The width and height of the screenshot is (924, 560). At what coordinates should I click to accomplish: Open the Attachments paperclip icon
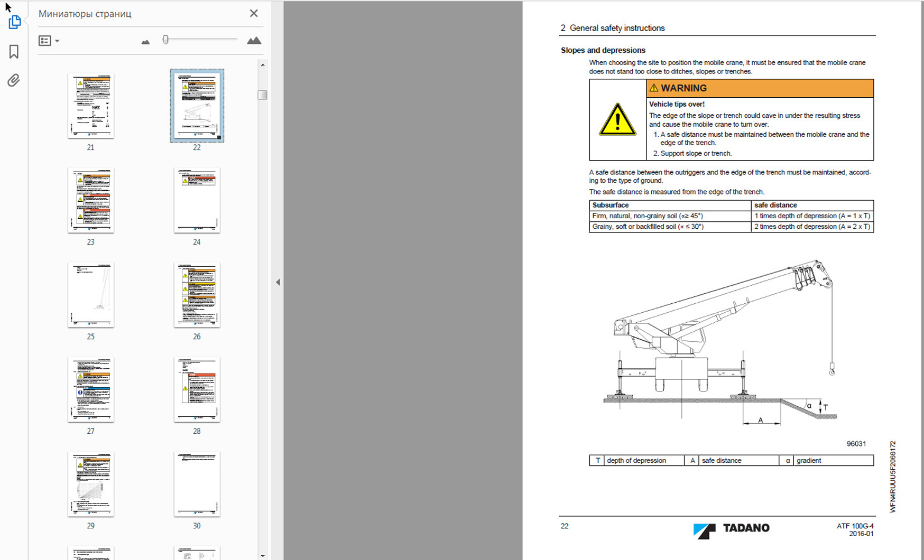pyautogui.click(x=14, y=80)
